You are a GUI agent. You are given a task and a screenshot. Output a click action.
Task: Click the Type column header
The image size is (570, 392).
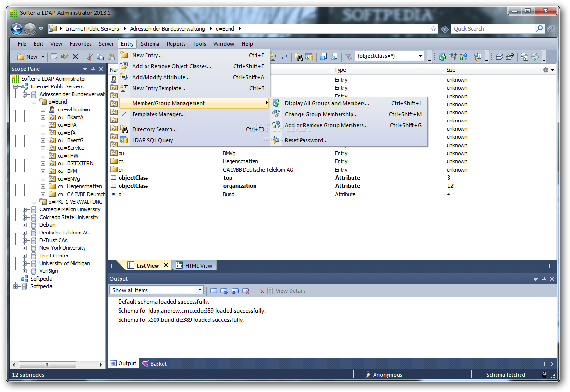click(x=388, y=70)
